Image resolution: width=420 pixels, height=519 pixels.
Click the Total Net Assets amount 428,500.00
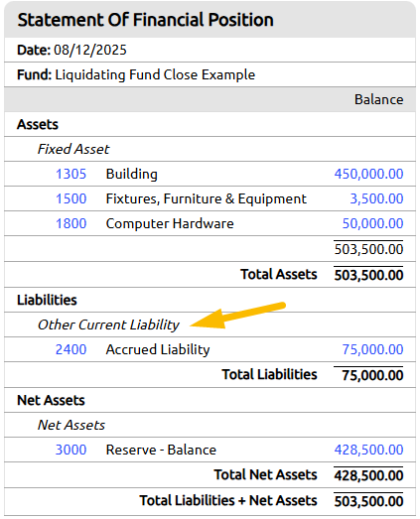tap(368, 475)
